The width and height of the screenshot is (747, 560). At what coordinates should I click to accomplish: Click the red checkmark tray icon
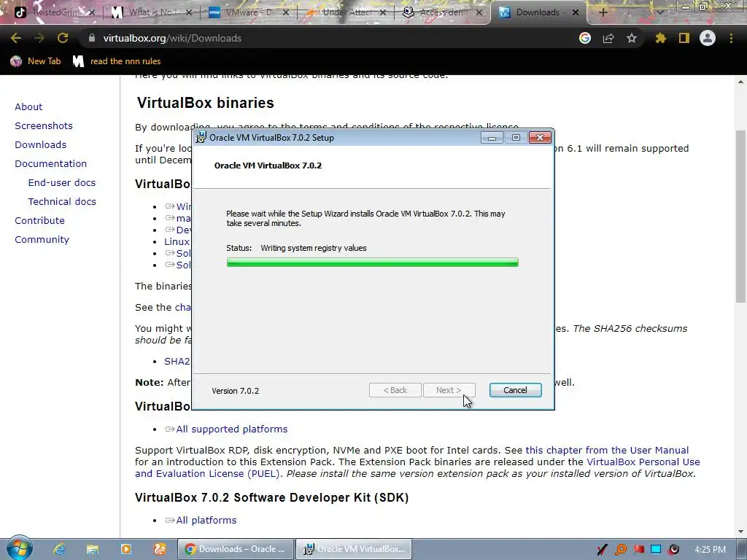602,550
